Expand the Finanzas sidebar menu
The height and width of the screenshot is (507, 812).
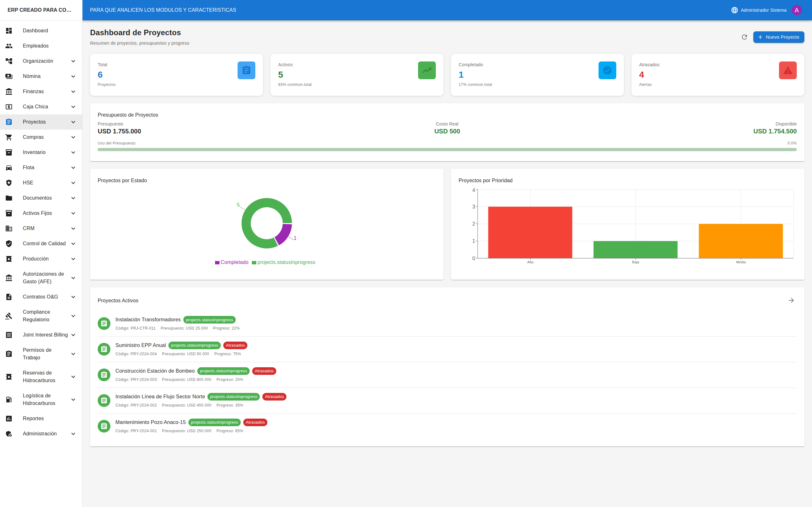[73, 91]
